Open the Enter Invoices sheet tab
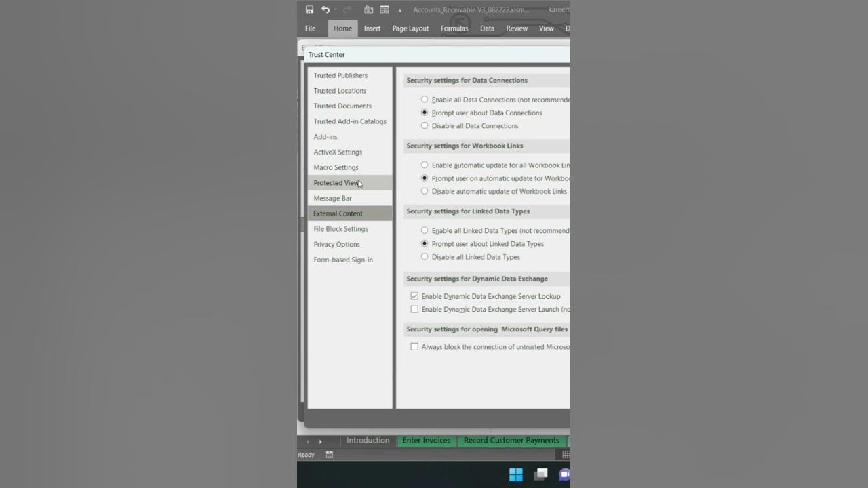The width and height of the screenshot is (868, 488). [x=427, y=441]
